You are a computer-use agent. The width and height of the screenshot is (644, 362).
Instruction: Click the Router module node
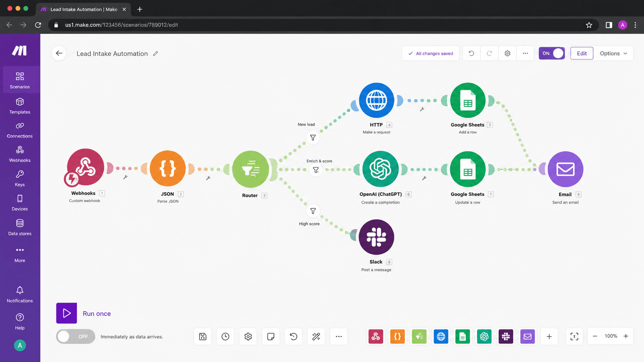[250, 169]
